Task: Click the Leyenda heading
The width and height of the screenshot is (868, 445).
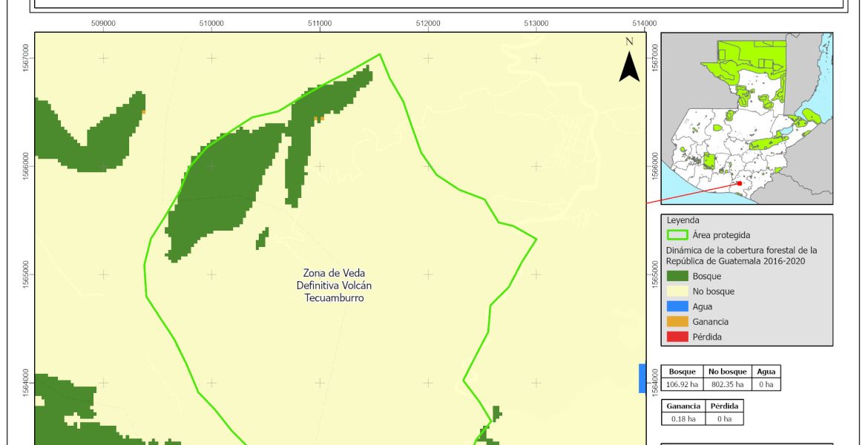Action: click(x=683, y=220)
